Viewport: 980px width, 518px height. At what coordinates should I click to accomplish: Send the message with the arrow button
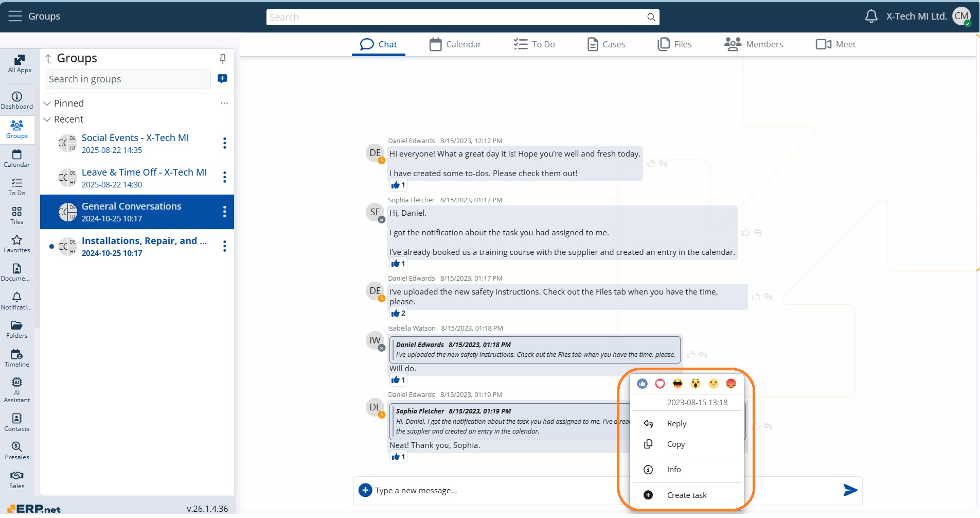tap(850, 490)
